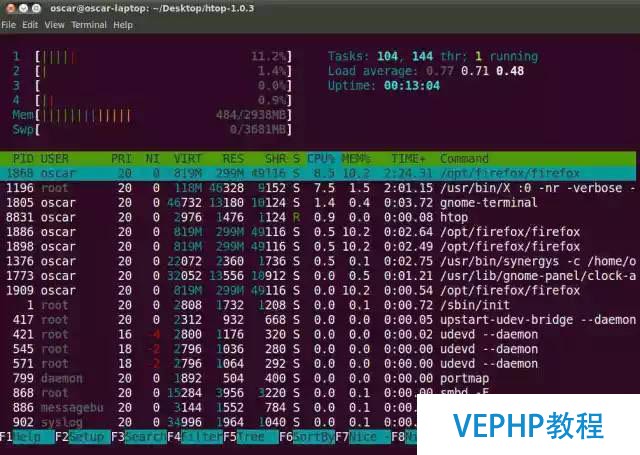
Task: Select udevd process with PID 421
Action: [318, 334]
